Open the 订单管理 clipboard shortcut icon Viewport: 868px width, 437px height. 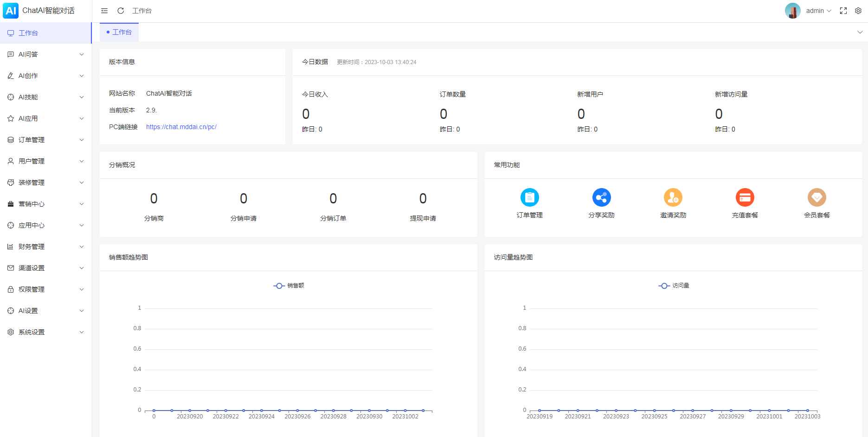point(530,197)
